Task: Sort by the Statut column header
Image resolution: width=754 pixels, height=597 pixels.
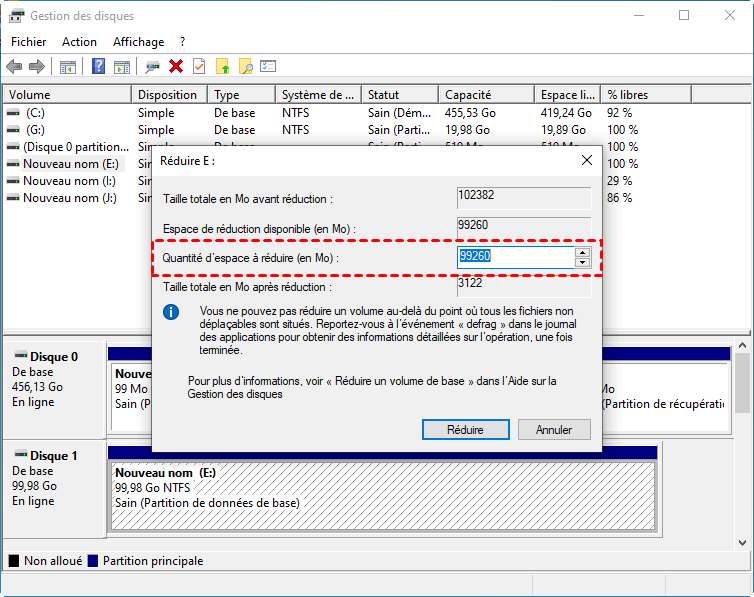Action: pos(400,95)
